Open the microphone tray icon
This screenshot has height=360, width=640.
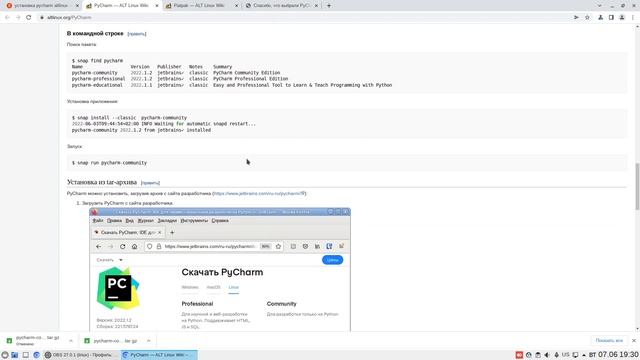(556, 355)
